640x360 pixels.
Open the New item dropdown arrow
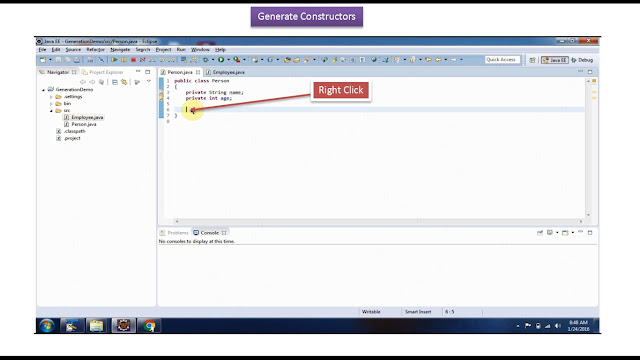click(x=50, y=60)
